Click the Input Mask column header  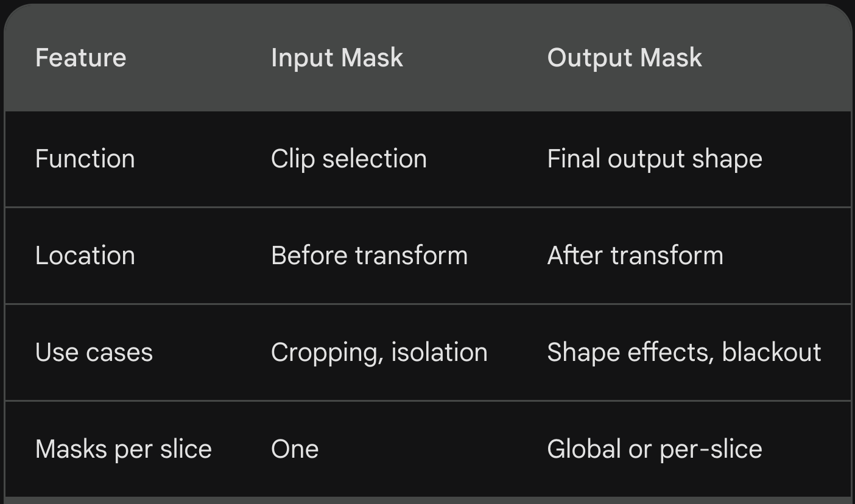337,58
